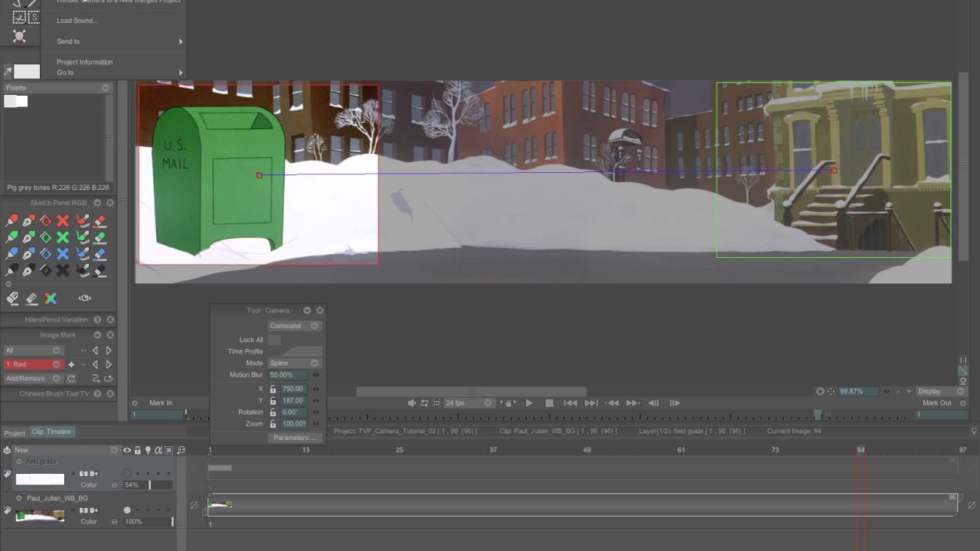Open the Display dropdown
Viewport: 980px width, 551px height.
click(x=941, y=391)
